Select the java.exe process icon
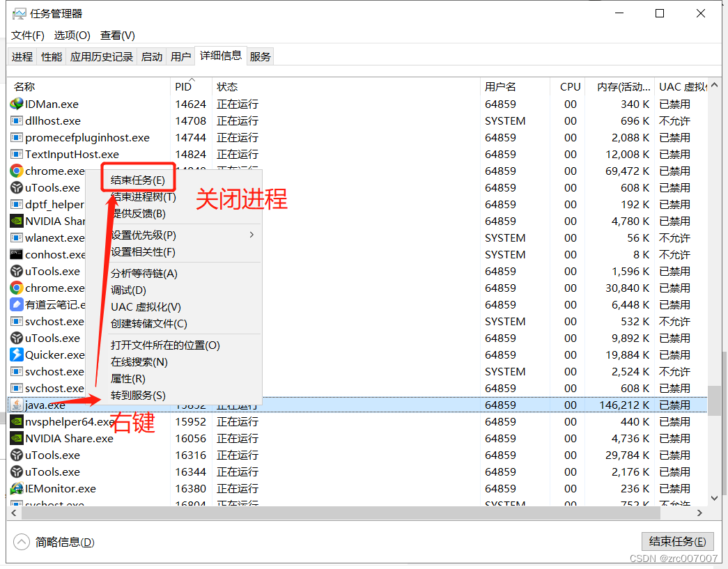Image resolution: width=728 pixels, height=569 pixels. [x=17, y=405]
